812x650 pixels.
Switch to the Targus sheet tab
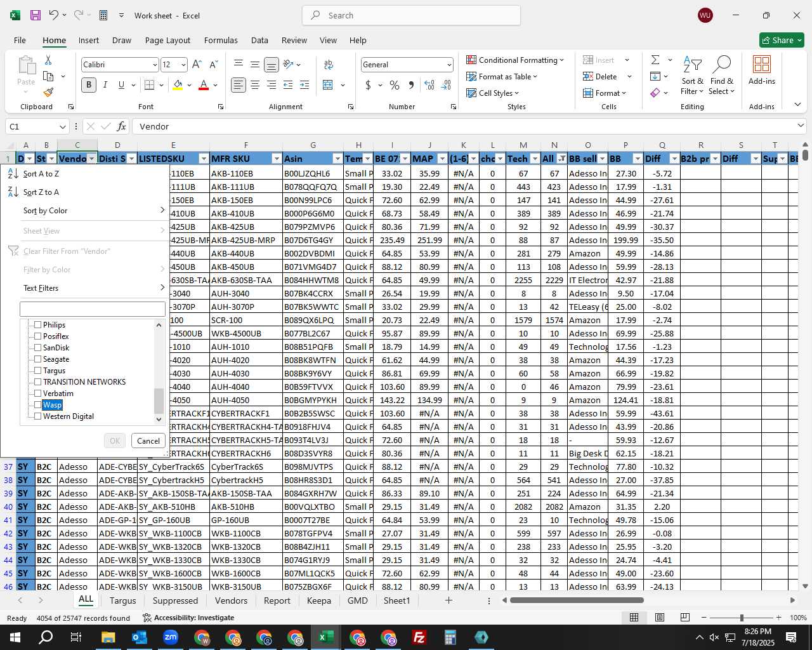click(x=122, y=600)
